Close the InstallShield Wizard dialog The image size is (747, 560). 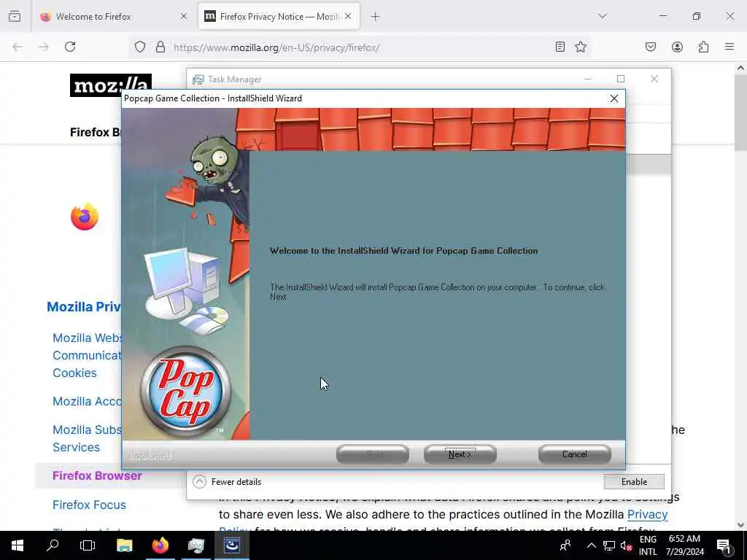tap(614, 98)
